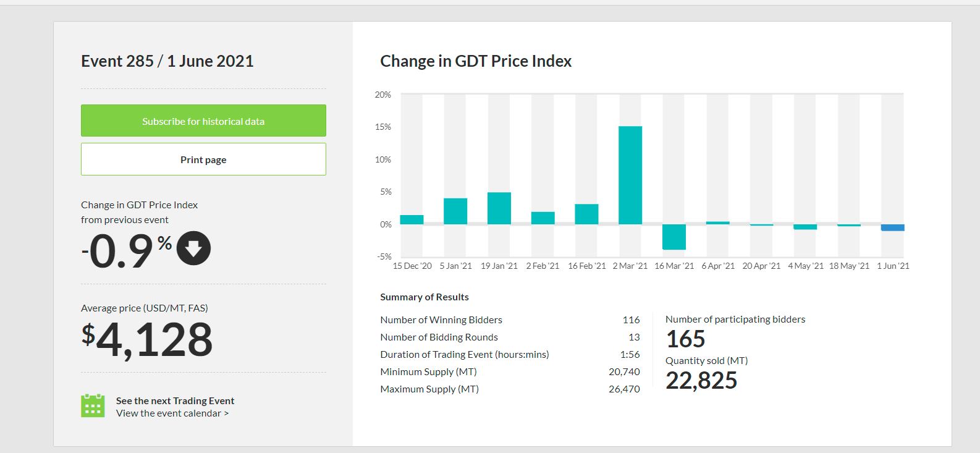Click the $4,128 average price value
The width and height of the screenshot is (980, 453).
point(147,340)
